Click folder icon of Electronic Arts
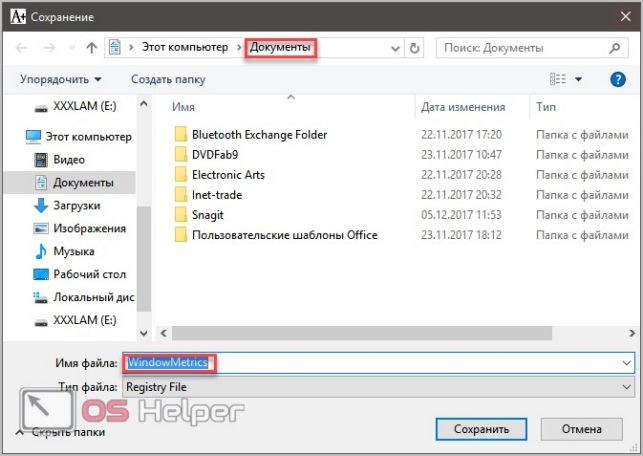This screenshot has height=456, width=643. 180,174
